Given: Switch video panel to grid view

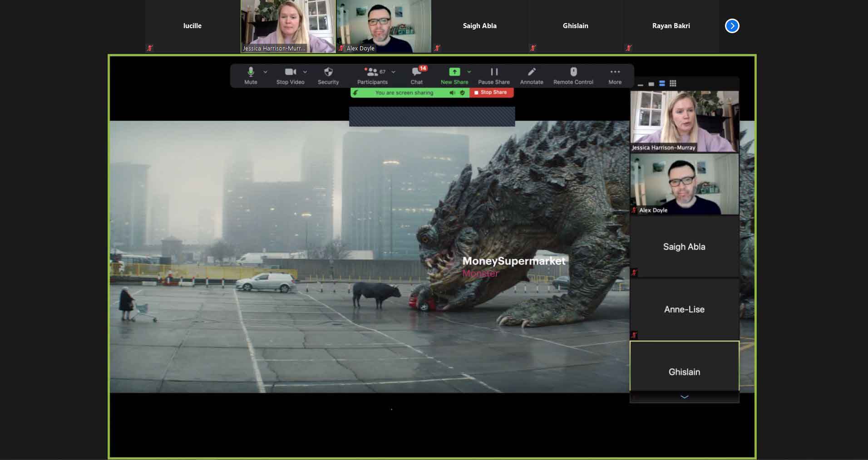Looking at the screenshot, I should pyautogui.click(x=673, y=83).
